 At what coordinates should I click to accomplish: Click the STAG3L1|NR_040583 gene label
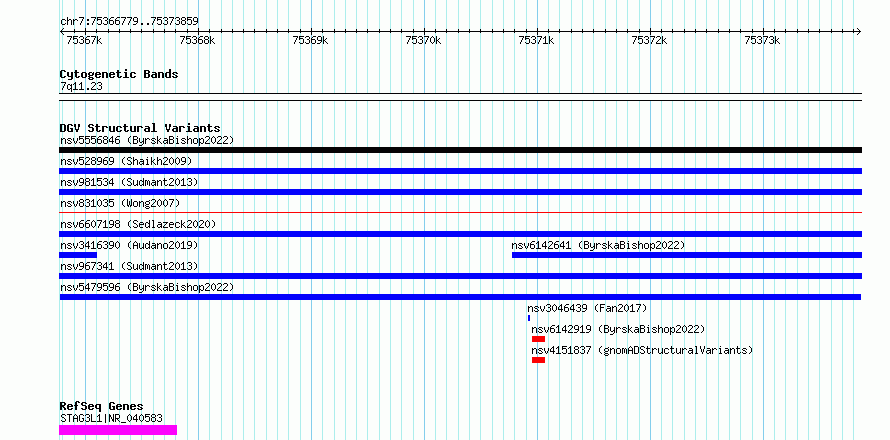(111, 418)
